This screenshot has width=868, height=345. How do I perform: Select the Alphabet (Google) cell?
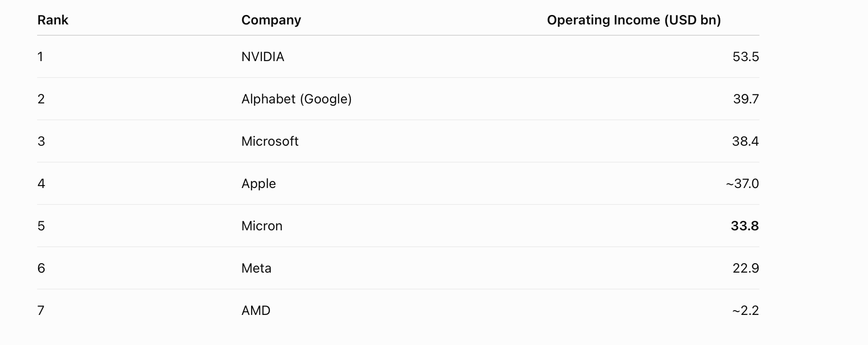click(297, 99)
